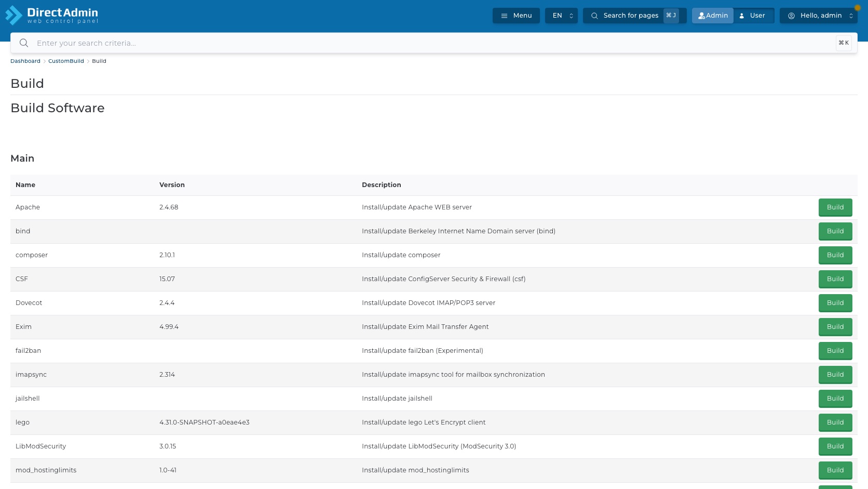Build composer
The width and height of the screenshot is (868, 489).
coord(835,255)
